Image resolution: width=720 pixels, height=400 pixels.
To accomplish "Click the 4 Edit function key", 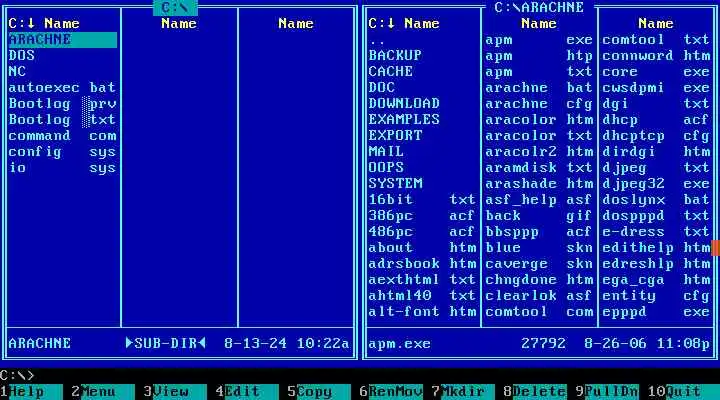I will coord(247,392).
